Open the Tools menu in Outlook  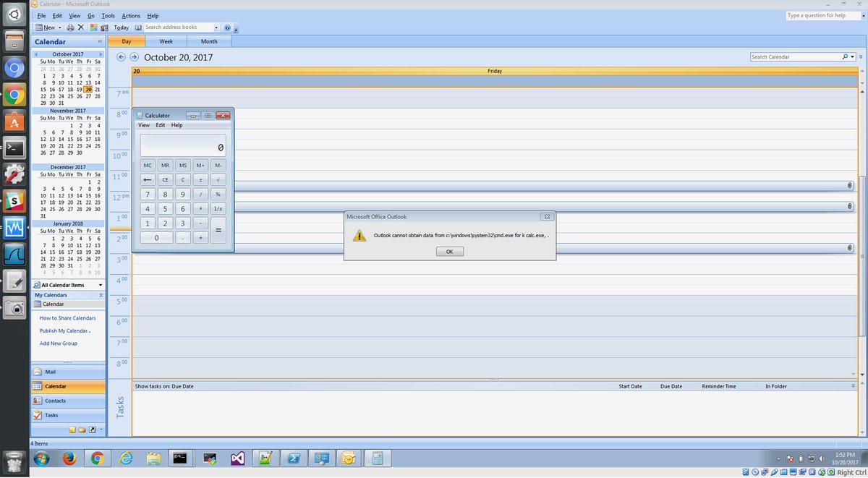[109, 15]
